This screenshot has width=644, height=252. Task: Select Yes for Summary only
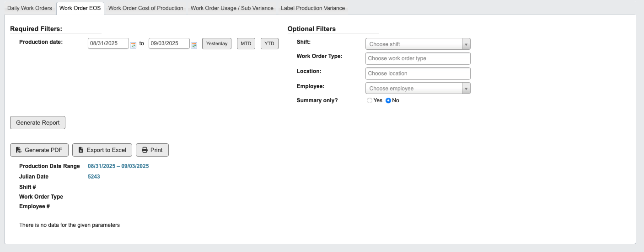(370, 100)
